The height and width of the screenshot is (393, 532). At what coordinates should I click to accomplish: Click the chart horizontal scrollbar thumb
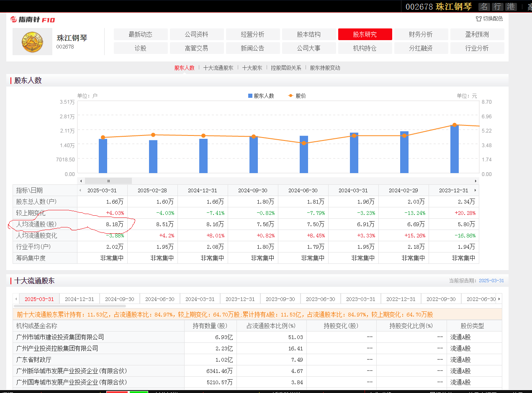[108, 181]
